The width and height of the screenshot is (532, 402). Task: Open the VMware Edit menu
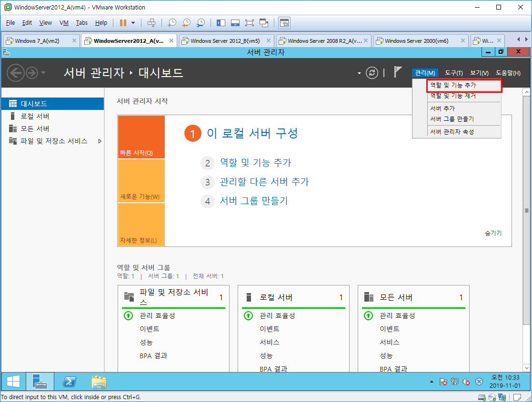27,23
